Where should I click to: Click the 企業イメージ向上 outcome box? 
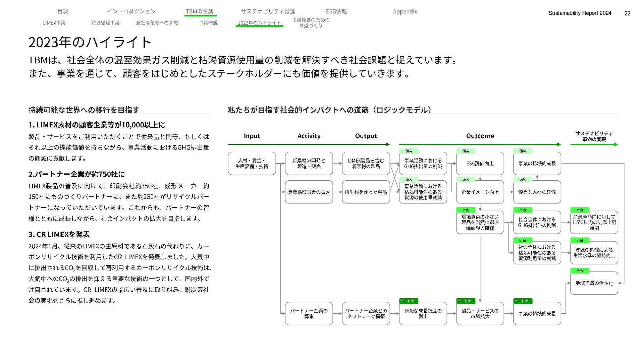(480, 192)
